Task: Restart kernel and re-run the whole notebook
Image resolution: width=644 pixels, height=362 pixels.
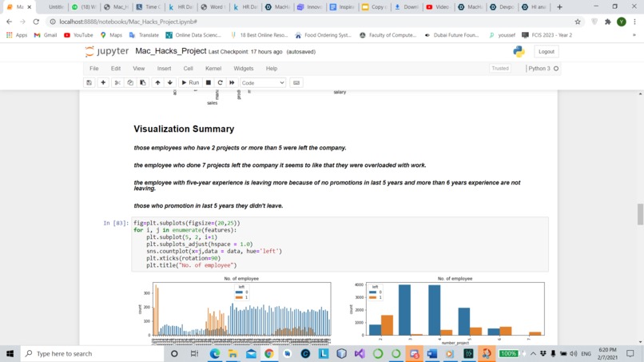Action: pyautogui.click(x=232, y=82)
